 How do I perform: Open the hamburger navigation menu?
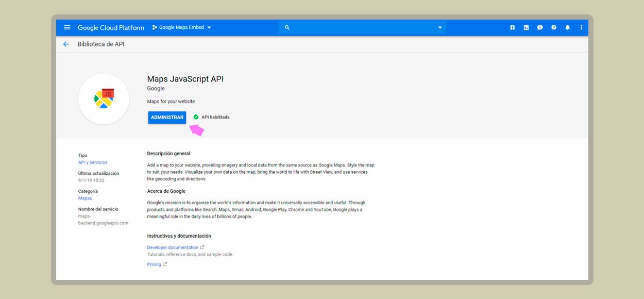coord(67,27)
